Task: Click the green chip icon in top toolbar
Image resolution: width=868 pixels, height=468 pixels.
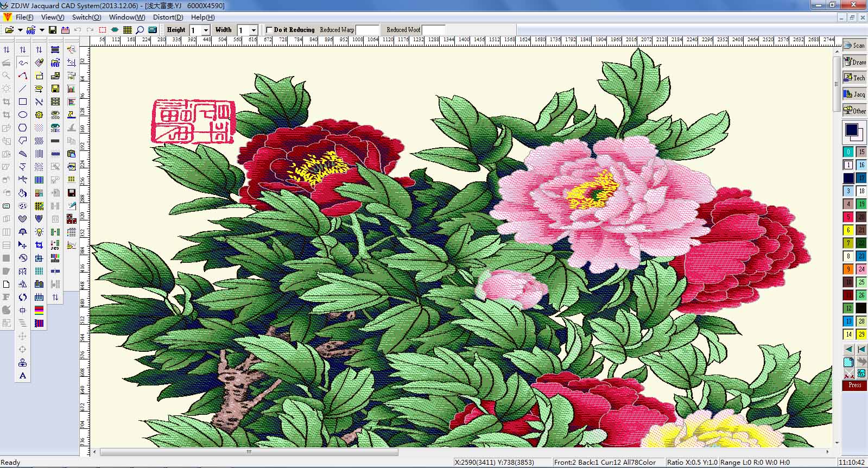Action: click(115, 30)
